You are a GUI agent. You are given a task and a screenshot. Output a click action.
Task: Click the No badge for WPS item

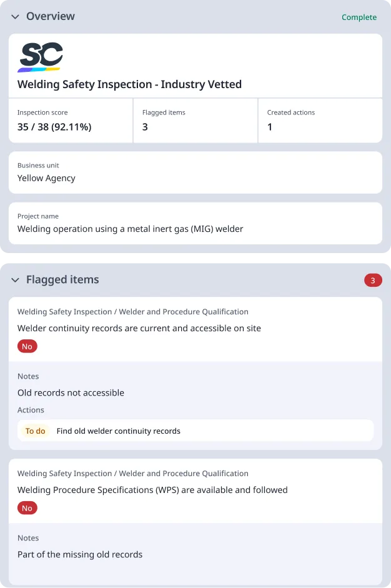pyautogui.click(x=27, y=509)
